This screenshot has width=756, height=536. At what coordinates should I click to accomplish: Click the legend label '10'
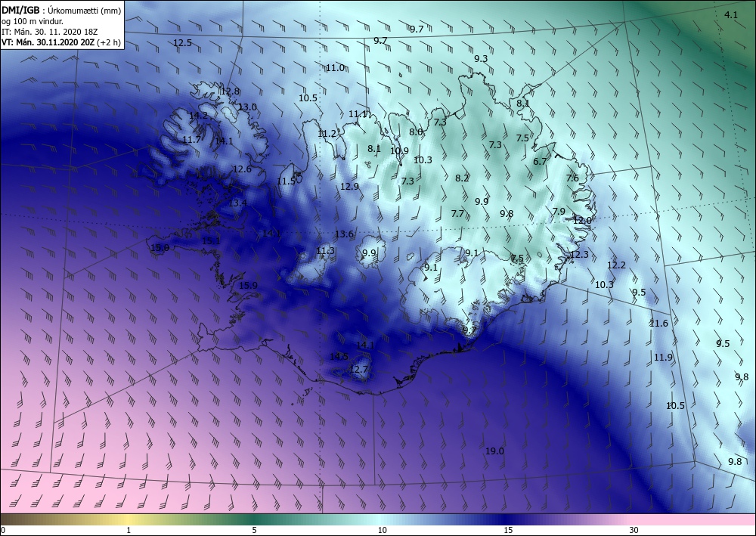coord(382,531)
